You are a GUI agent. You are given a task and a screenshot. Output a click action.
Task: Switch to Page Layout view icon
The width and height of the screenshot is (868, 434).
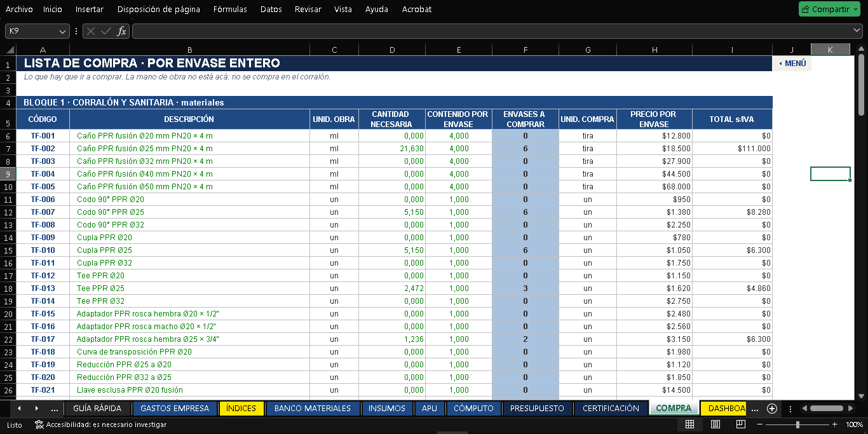715,424
